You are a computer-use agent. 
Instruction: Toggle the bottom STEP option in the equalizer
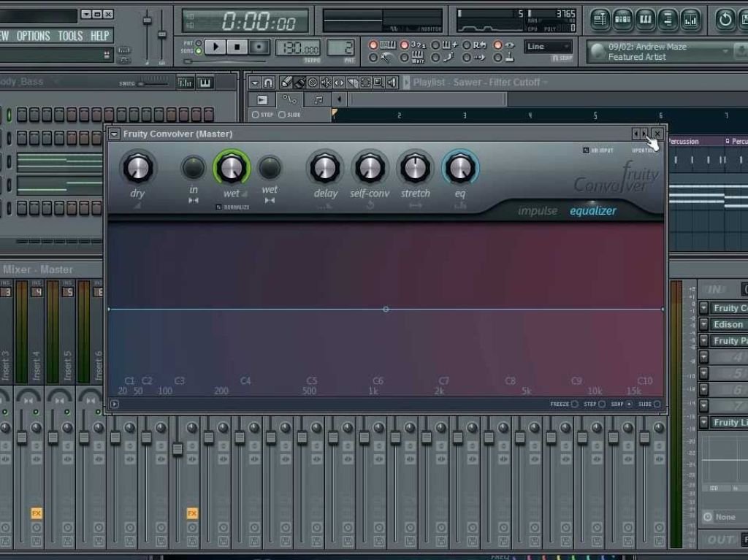coord(602,404)
